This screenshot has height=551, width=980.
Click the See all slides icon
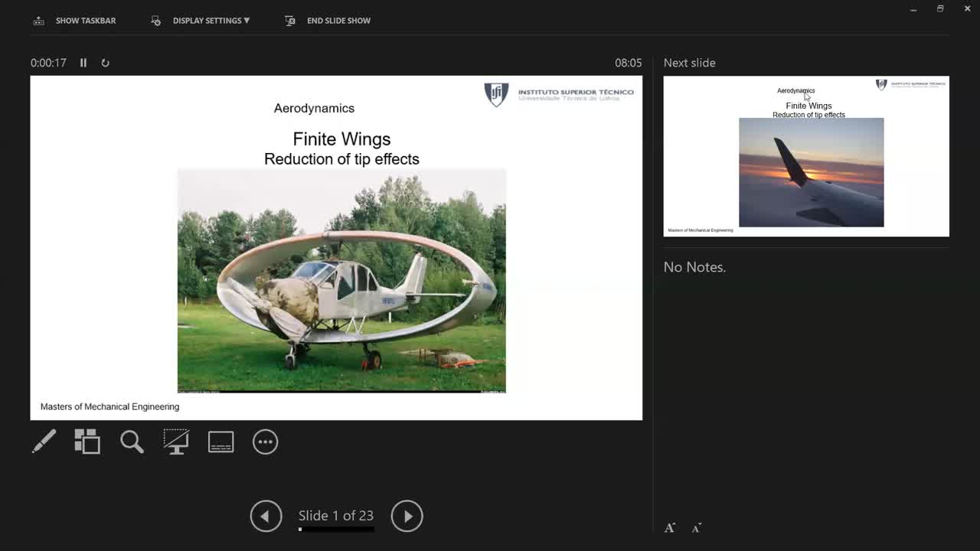click(x=87, y=442)
